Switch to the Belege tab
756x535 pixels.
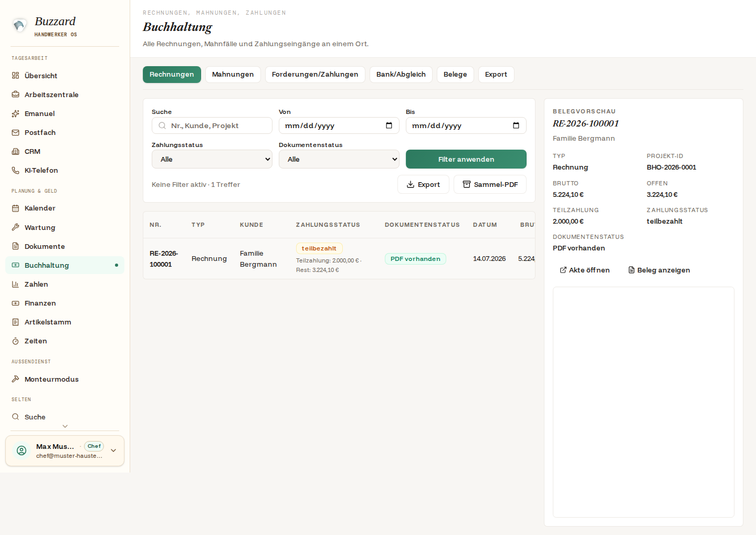pos(455,75)
